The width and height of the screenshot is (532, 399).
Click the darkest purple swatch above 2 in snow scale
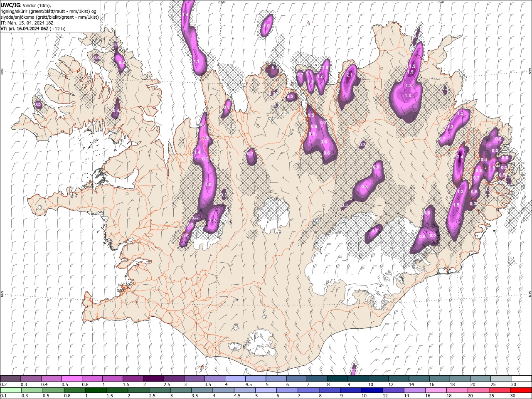click(x=153, y=379)
